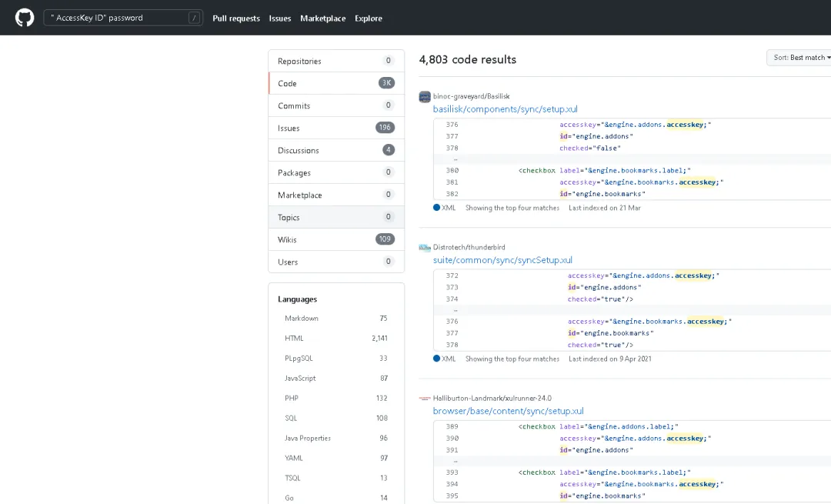Screen dimensions: 831x504
Task: Filter results by PLpgSQL language
Action: point(336,359)
